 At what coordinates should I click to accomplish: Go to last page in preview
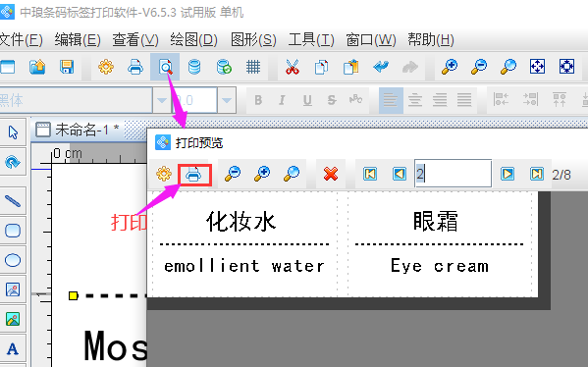[537, 174]
